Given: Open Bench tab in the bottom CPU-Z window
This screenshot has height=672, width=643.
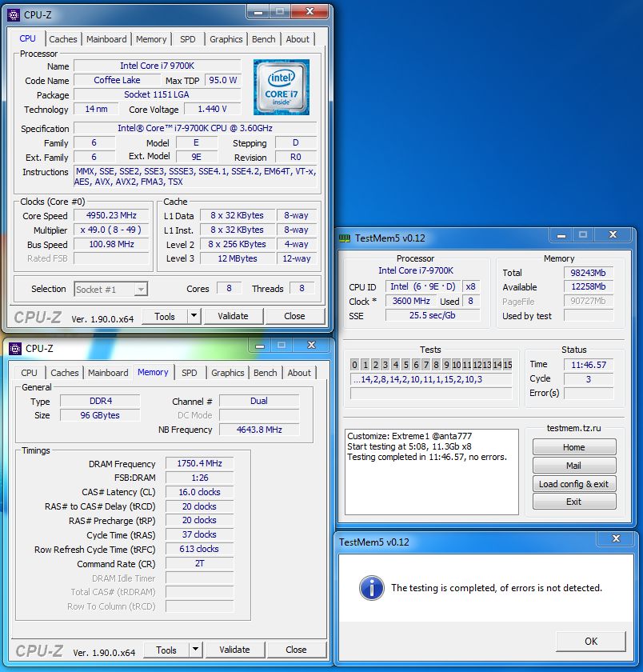Looking at the screenshot, I should pyautogui.click(x=266, y=373).
